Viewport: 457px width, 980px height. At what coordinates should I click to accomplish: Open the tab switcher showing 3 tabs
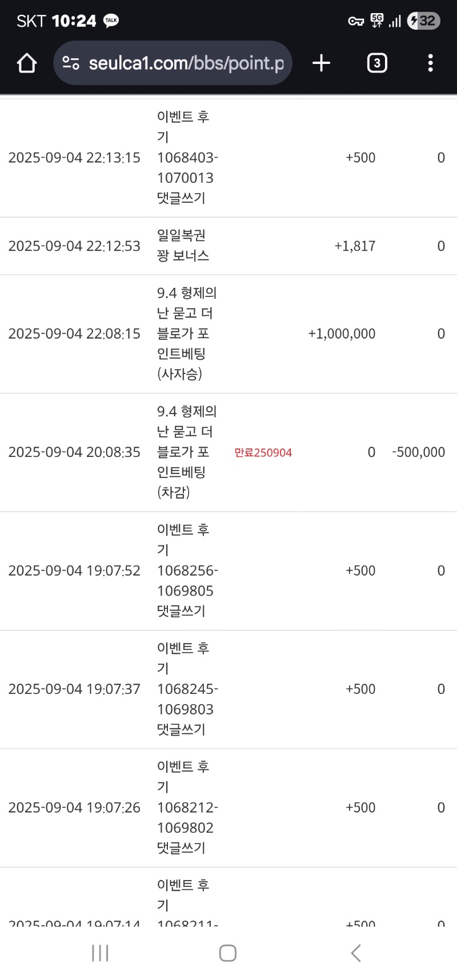pos(376,63)
